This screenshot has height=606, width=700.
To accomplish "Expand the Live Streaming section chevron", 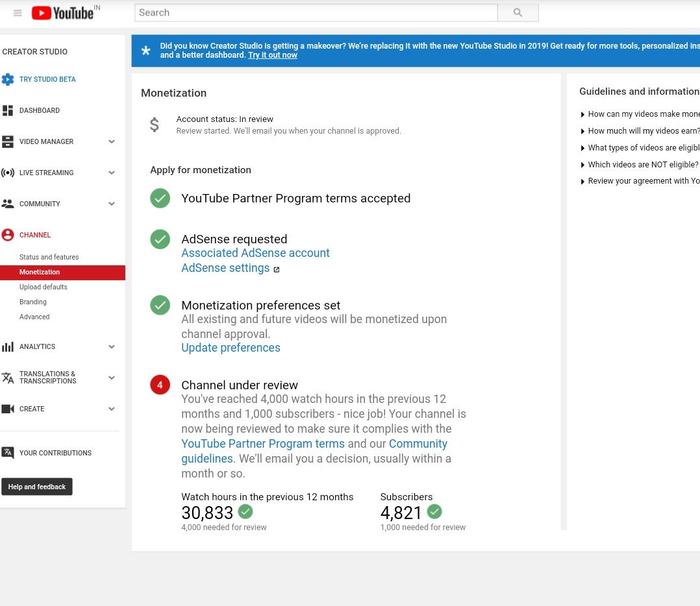I will click(x=112, y=173).
